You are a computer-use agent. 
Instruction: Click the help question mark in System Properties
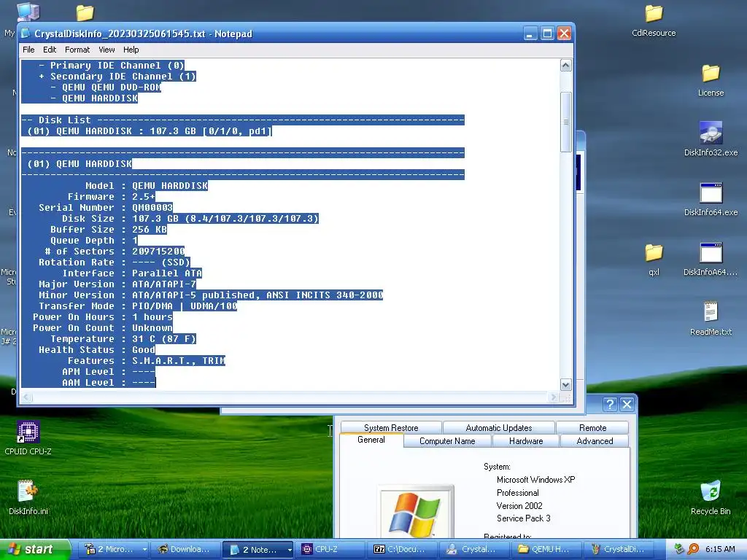pyautogui.click(x=611, y=404)
